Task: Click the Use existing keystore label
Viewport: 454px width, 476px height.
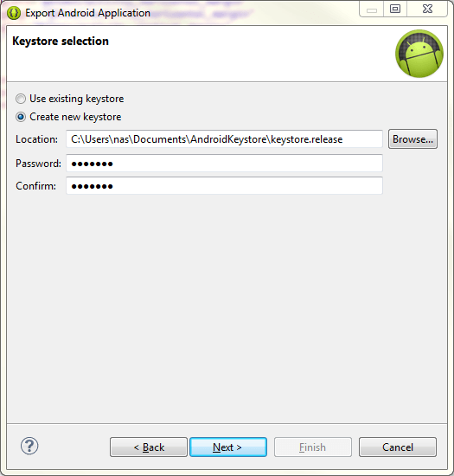Action: 77,99
